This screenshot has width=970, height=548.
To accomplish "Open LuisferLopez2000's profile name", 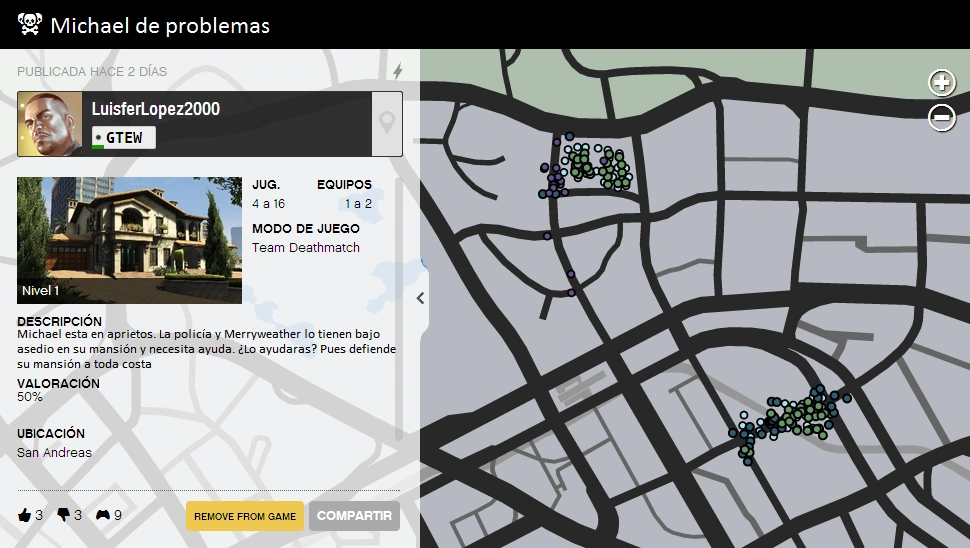I will coord(155,109).
